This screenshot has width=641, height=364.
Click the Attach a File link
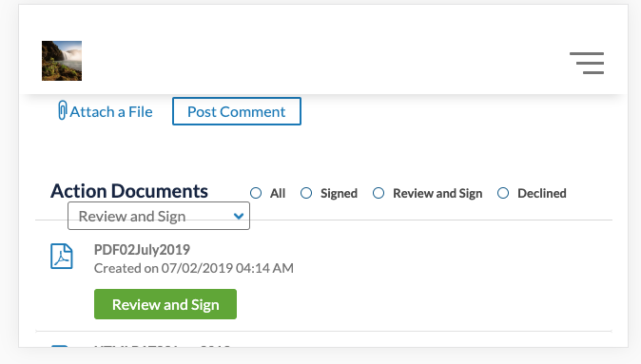(x=106, y=111)
